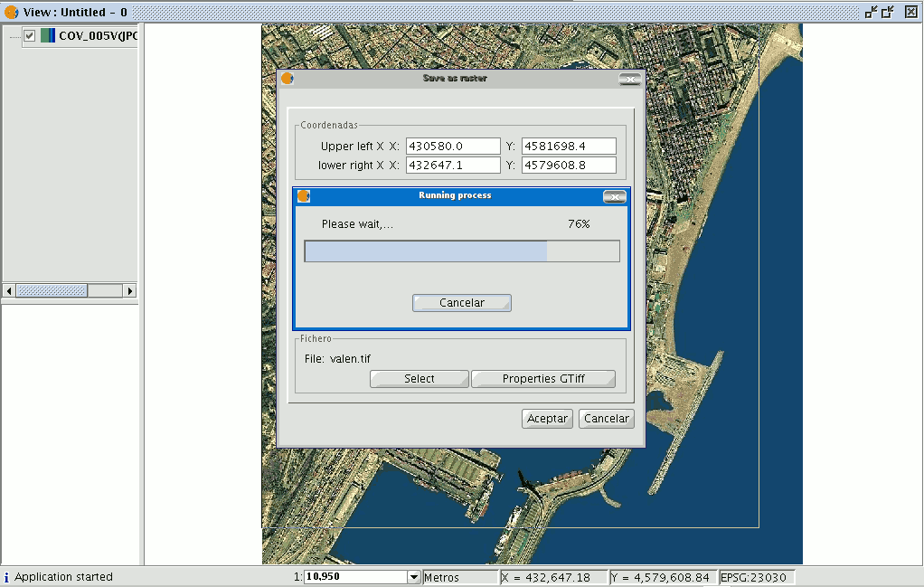Image resolution: width=924 pixels, height=587 pixels.
Task: Open the map scale dropdown arrow
Action: point(414,577)
